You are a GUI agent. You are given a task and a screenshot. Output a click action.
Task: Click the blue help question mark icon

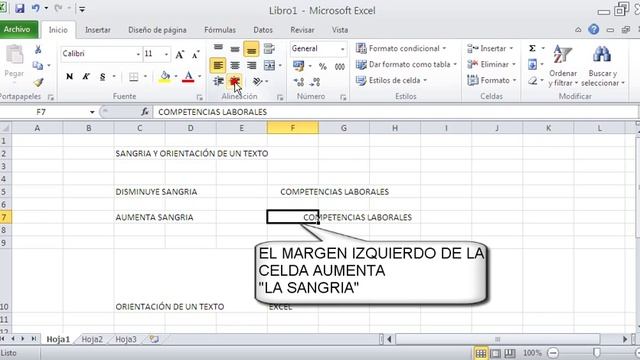tap(593, 29)
